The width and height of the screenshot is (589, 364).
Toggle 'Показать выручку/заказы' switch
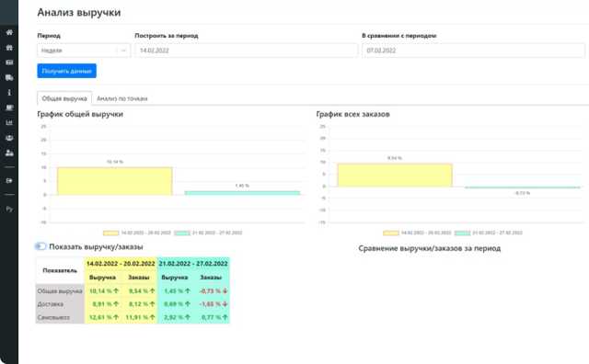pos(40,246)
